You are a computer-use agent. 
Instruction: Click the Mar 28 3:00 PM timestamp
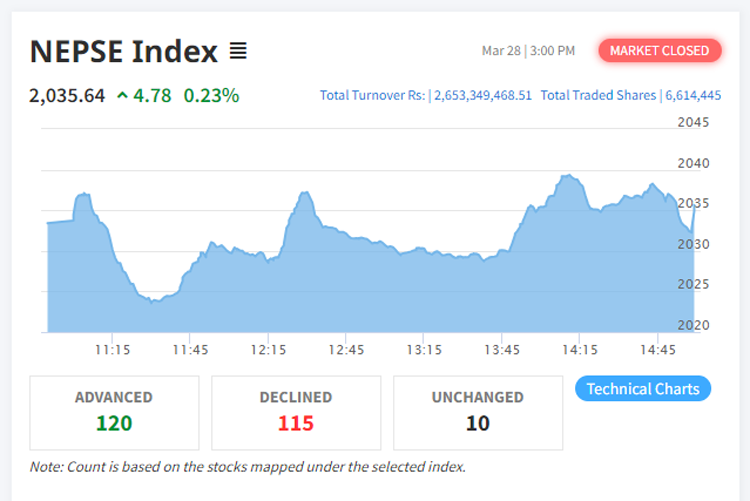(528, 51)
